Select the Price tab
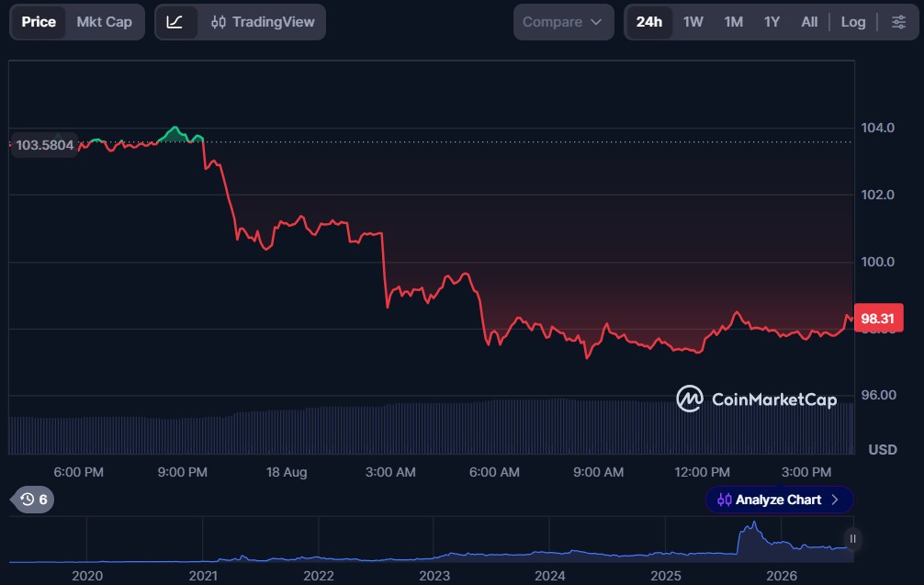The image size is (924, 585). (x=39, y=22)
